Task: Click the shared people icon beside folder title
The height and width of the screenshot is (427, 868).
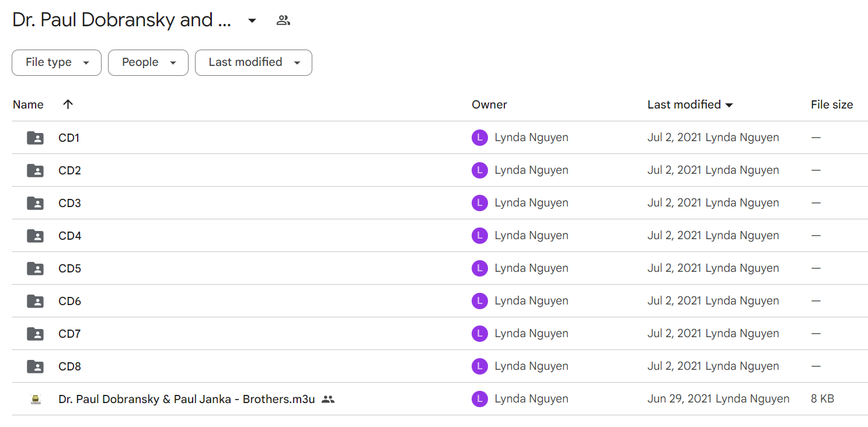Action: 284,20
